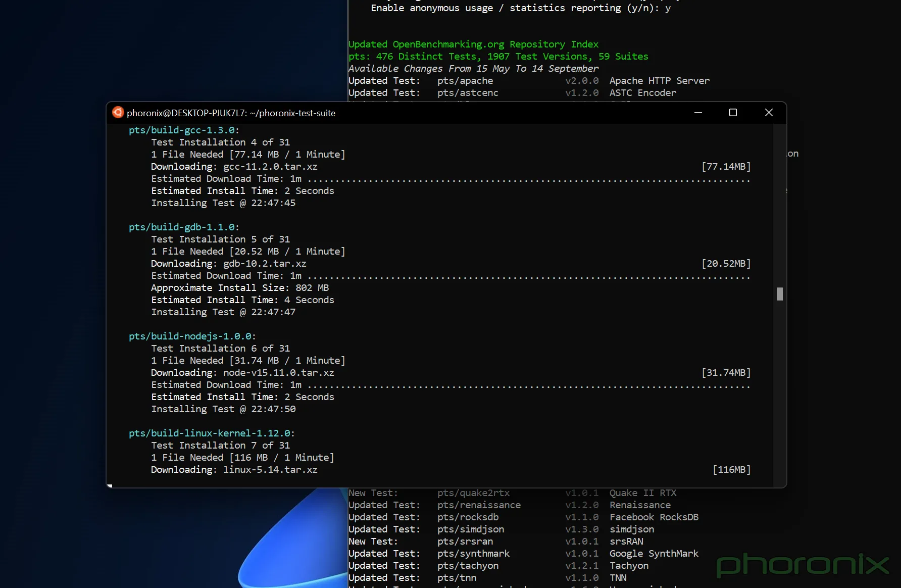Click the [116MB] size label

click(732, 470)
